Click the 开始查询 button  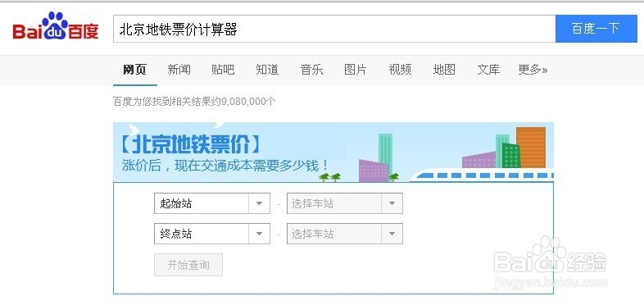[x=188, y=265]
